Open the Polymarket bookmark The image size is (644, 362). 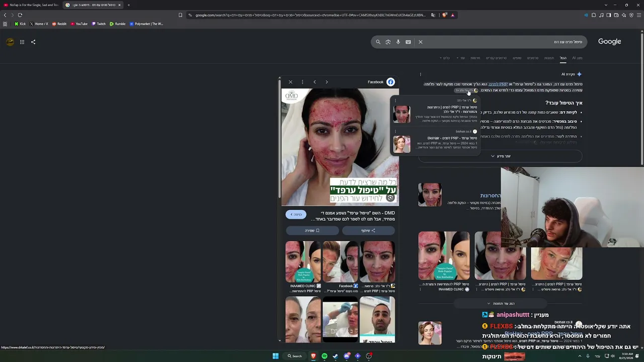(146, 24)
